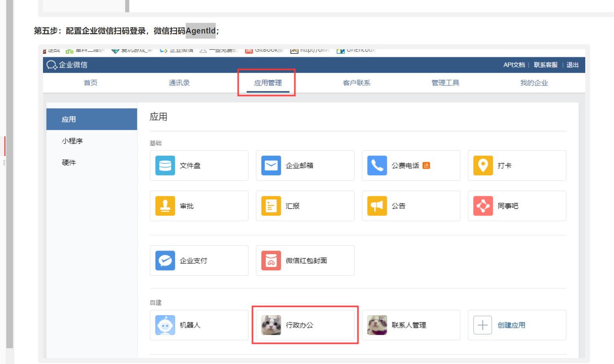Click the 创建应用 link text
The image size is (614, 364).
(511, 325)
